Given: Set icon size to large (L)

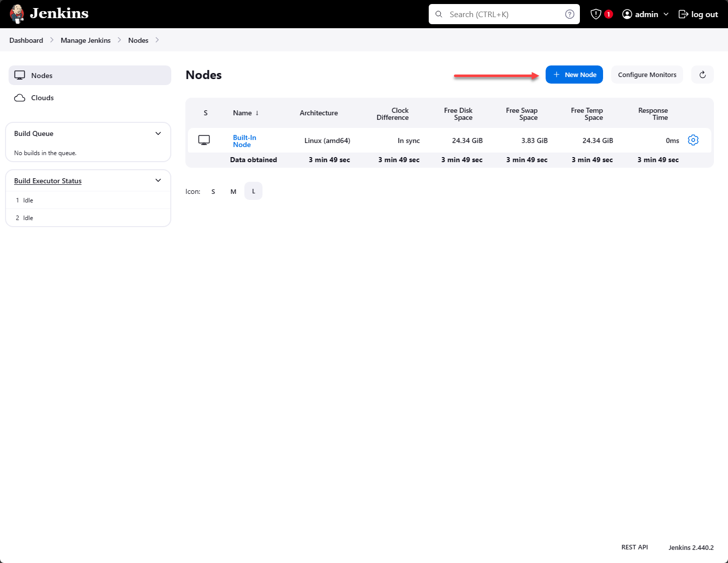Looking at the screenshot, I should pyautogui.click(x=253, y=191).
